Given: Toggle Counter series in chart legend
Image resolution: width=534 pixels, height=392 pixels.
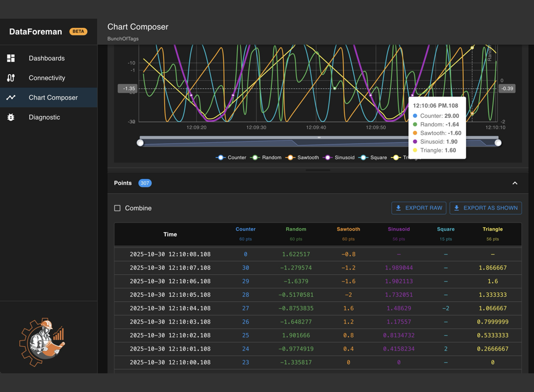Looking at the screenshot, I should click(232, 157).
